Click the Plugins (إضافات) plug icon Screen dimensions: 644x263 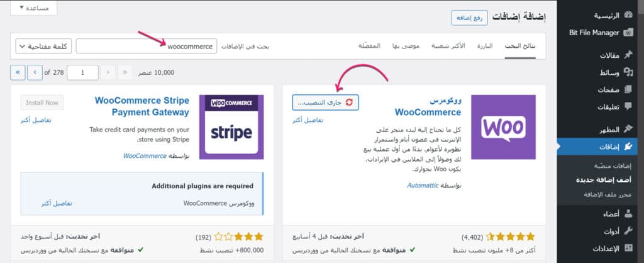tap(628, 147)
